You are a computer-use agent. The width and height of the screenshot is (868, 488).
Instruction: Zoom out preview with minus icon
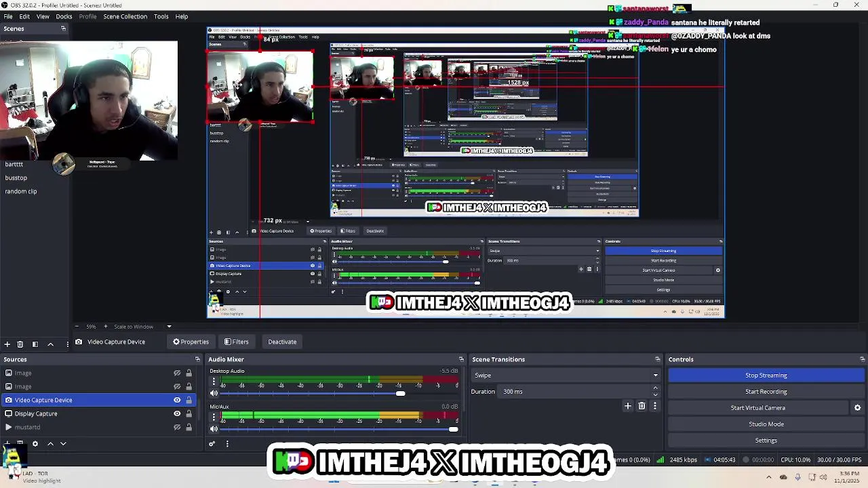[77, 327]
